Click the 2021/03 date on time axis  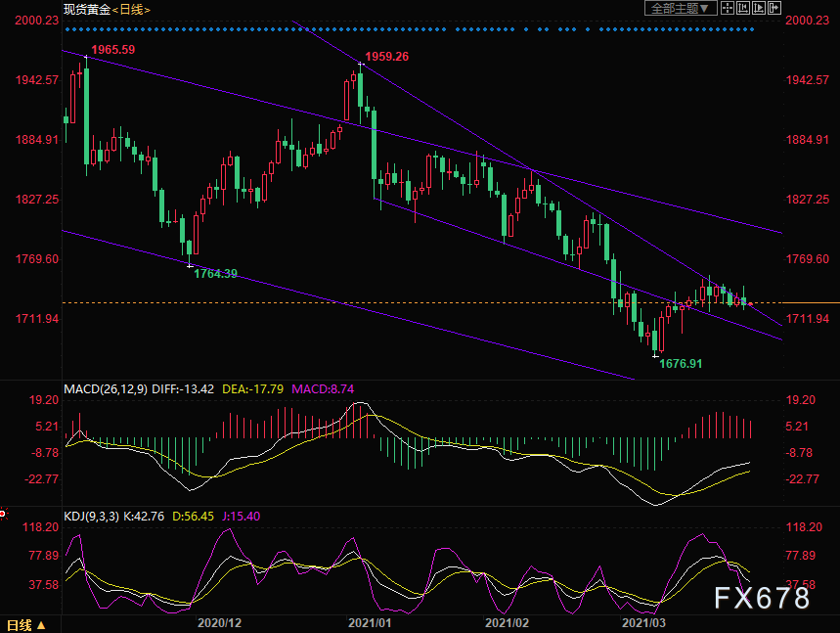point(643,623)
